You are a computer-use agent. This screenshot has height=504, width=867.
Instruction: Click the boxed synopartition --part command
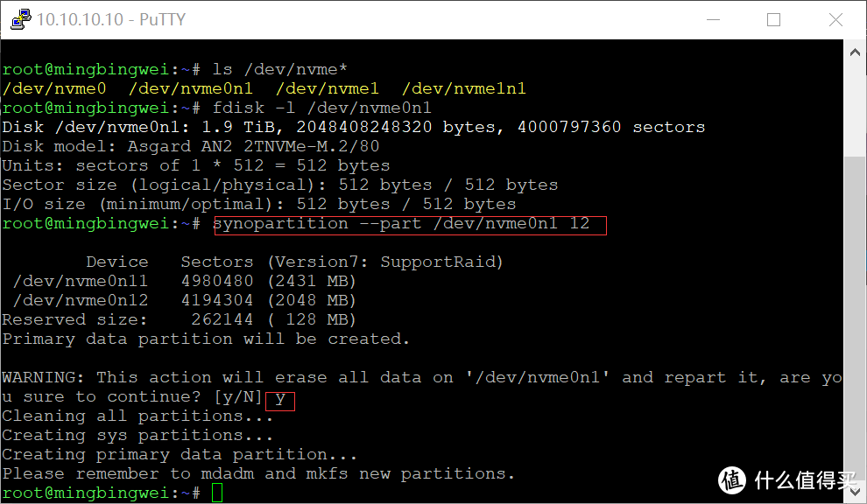(x=409, y=224)
